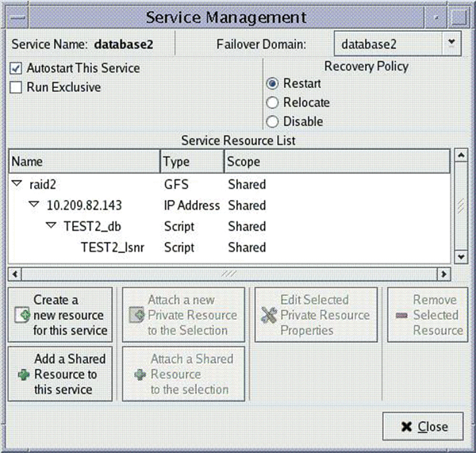476x453 pixels.
Task: Collapse the 10.209.82.143 IP address node
Action: 33,205
